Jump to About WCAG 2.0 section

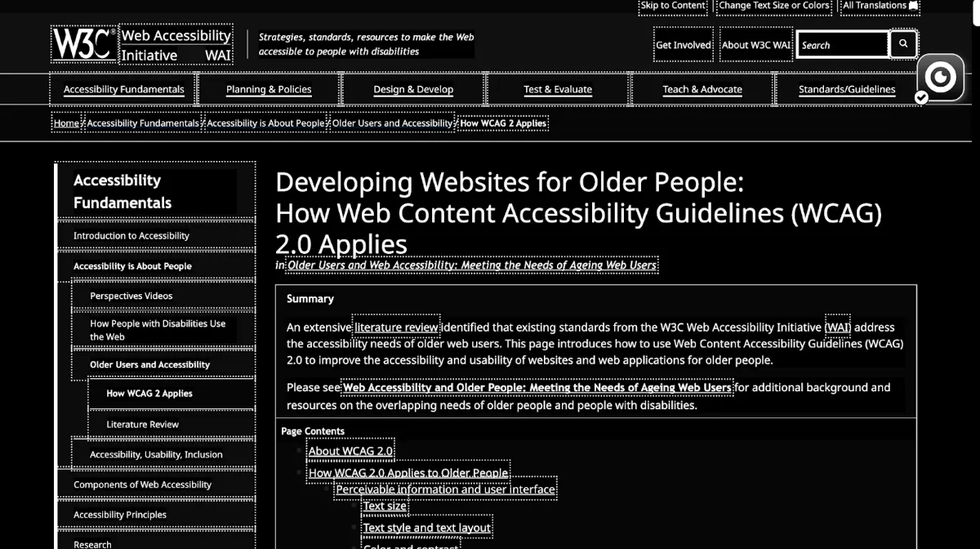pyautogui.click(x=350, y=451)
